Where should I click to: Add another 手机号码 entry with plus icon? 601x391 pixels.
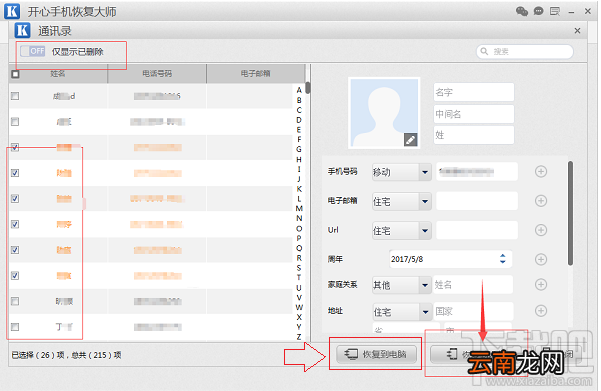pos(541,172)
